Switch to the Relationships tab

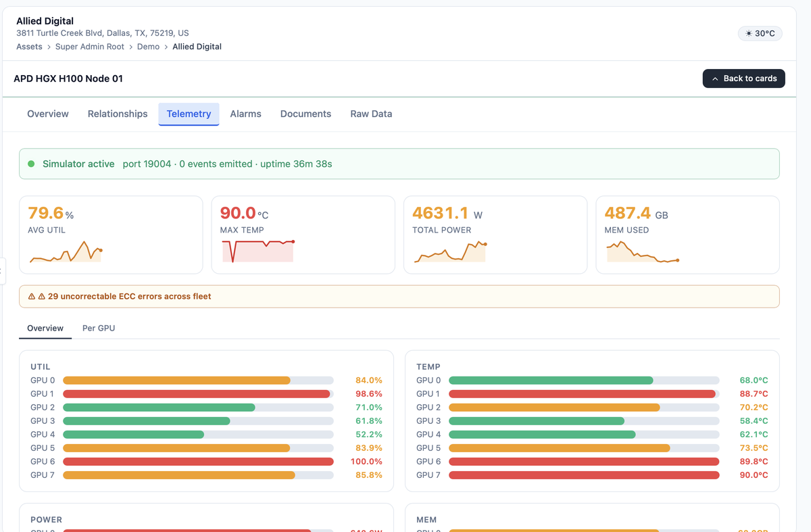click(118, 114)
